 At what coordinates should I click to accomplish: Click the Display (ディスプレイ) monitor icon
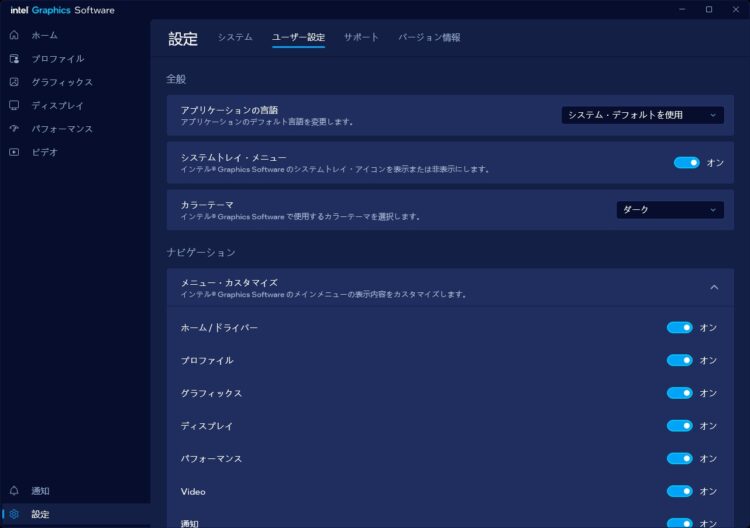(x=14, y=105)
